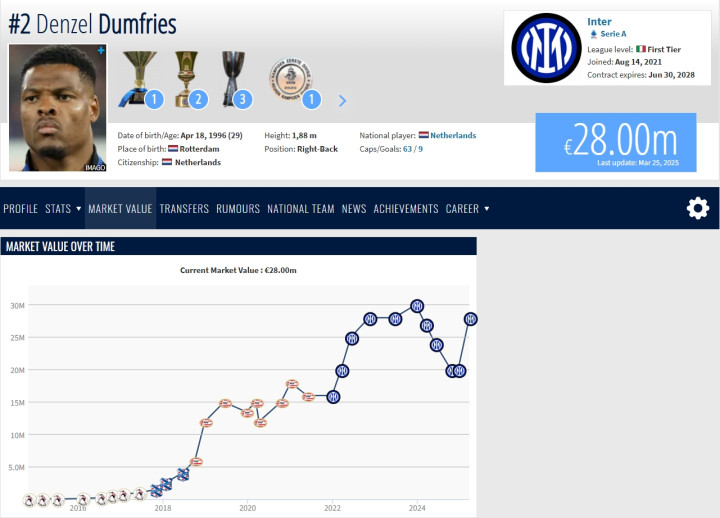Follow the Inter club name link
Viewport: 720px width, 518px height.
599,22
